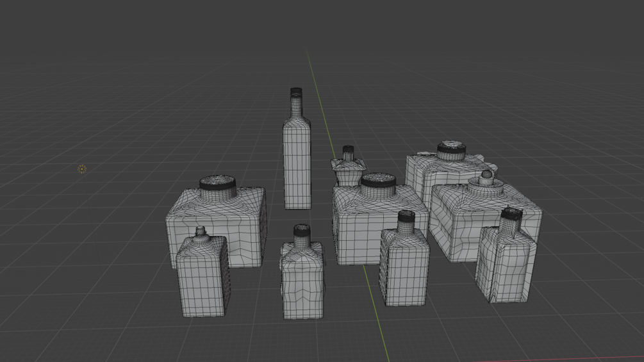Select the small ornate decanter behind center
The height and width of the screenshot is (362, 644).
click(347, 167)
